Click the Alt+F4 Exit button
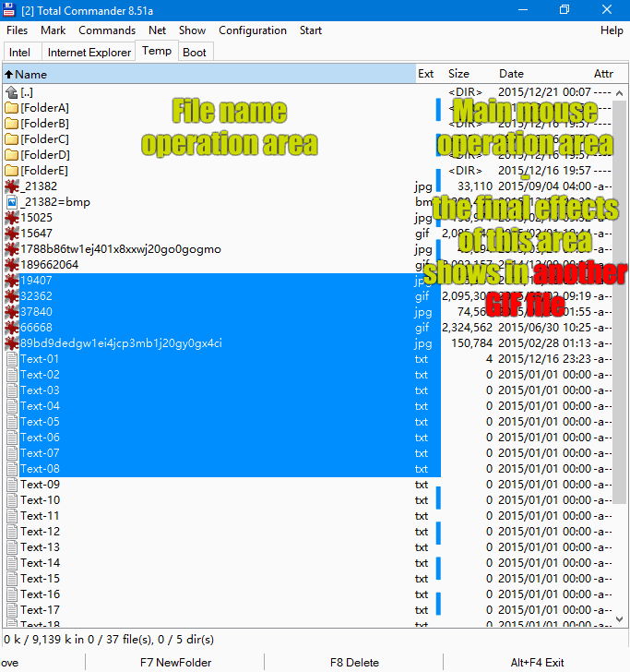The width and height of the screenshot is (630, 672). coord(537,663)
